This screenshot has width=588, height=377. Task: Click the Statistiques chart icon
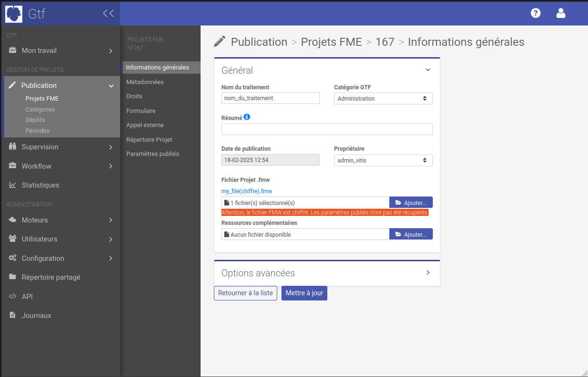(13, 185)
